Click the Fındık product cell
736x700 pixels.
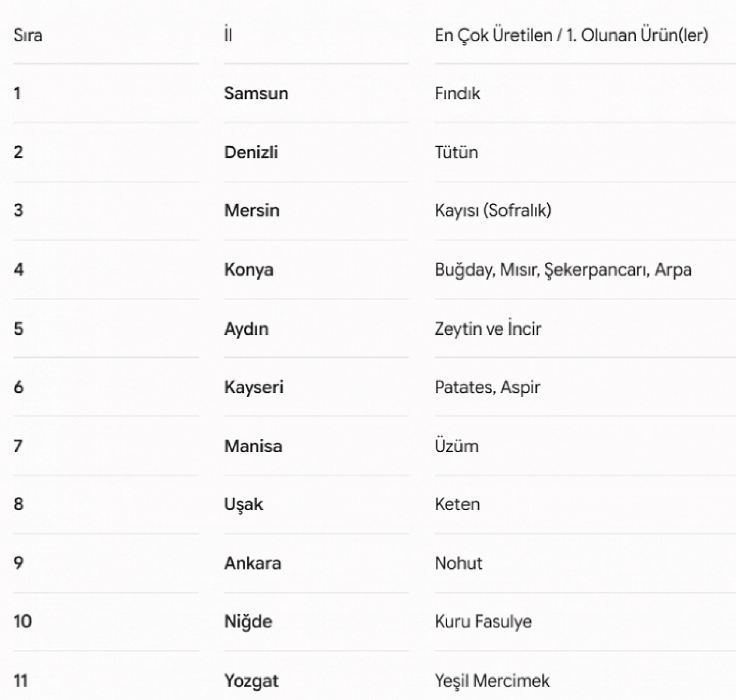[457, 93]
